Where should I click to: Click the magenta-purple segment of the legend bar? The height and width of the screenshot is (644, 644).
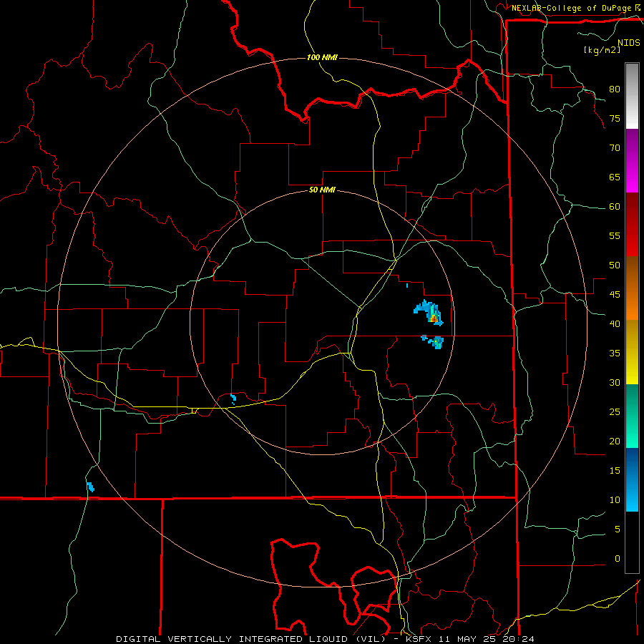point(632,161)
